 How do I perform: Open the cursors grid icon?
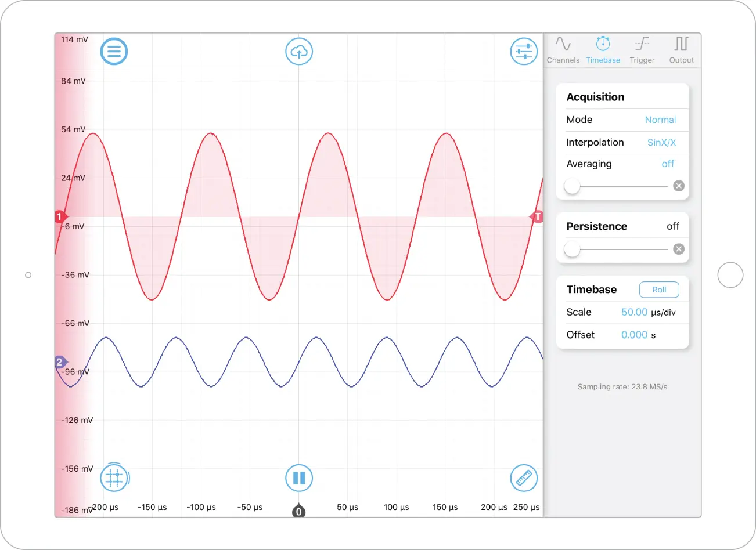coord(114,479)
